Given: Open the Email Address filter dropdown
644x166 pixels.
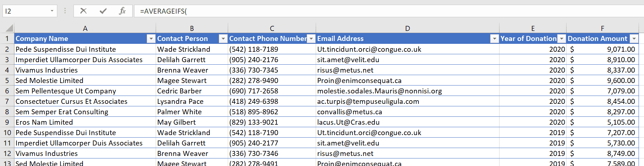Looking at the screenshot, I should coord(494,39).
